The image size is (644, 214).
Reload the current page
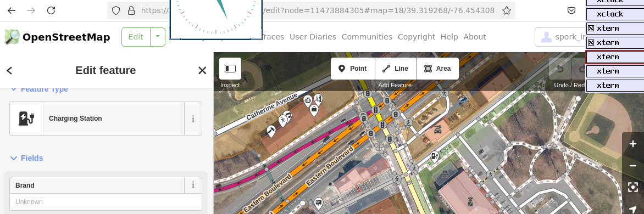pyautogui.click(x=51, y=10)
